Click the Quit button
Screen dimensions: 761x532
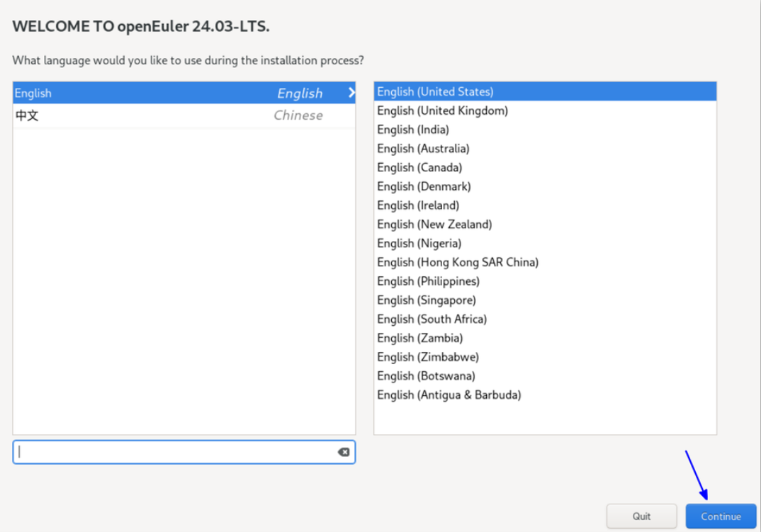tap(641, 516)
